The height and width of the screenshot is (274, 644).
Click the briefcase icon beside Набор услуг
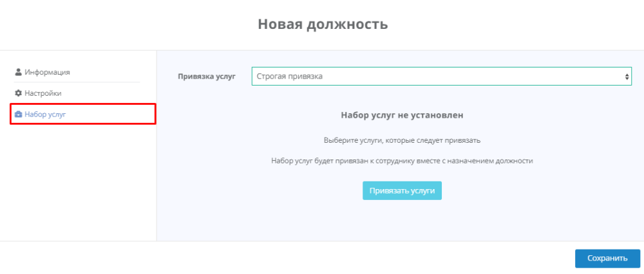[x=18, y=114]
